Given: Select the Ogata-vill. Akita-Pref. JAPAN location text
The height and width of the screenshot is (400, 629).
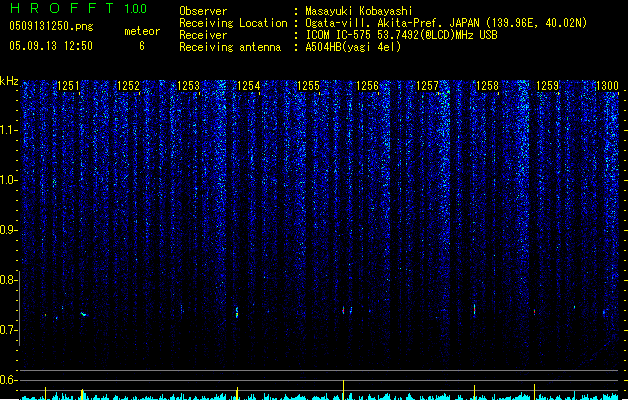Looking at the screenshot, I should [x=446, y=23].
